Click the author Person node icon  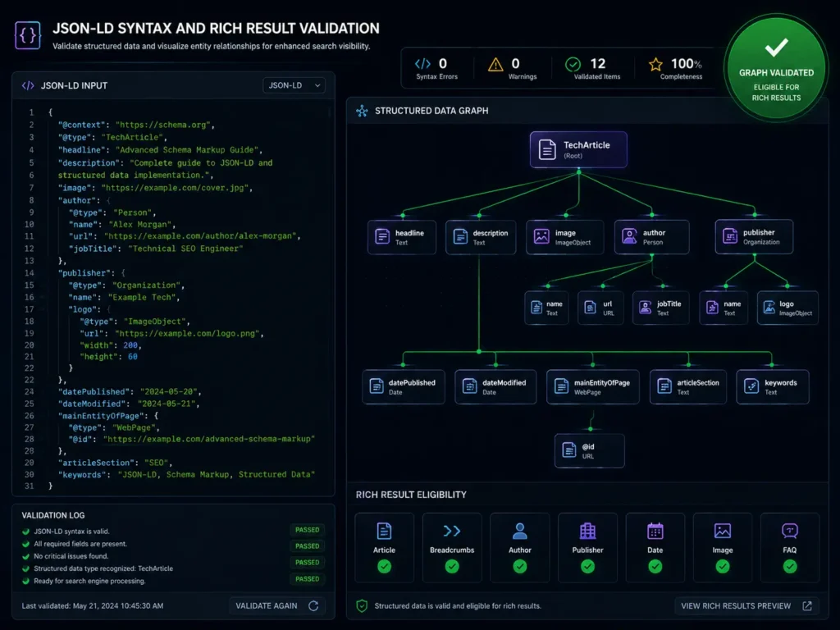point(629,236)
